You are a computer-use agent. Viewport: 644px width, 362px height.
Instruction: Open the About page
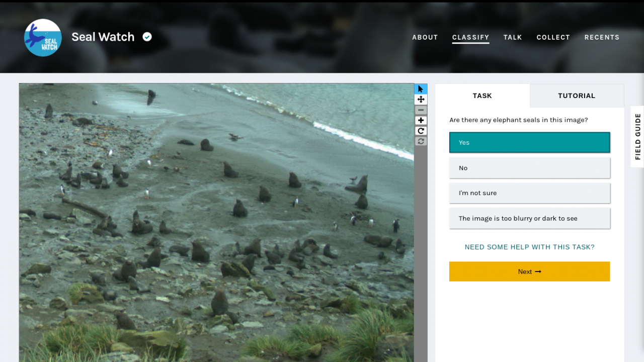pos(425,37)
